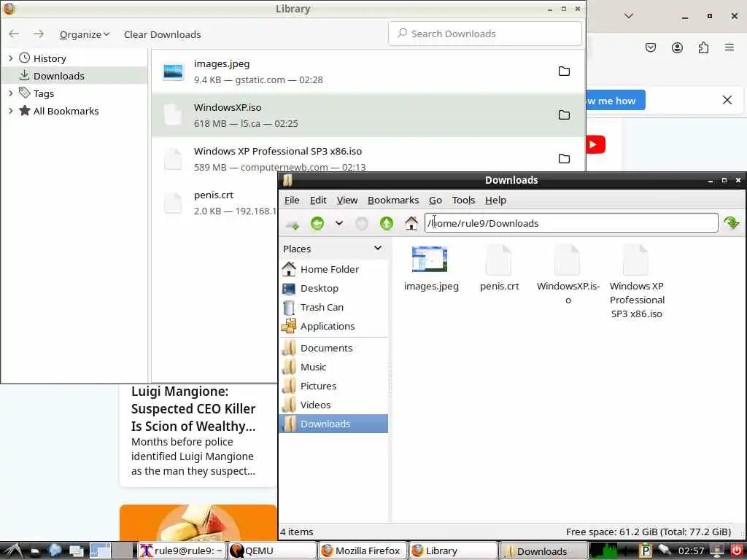
Task: Expand the History tree node
Action: pyautogui.click(x=10, y=58)
